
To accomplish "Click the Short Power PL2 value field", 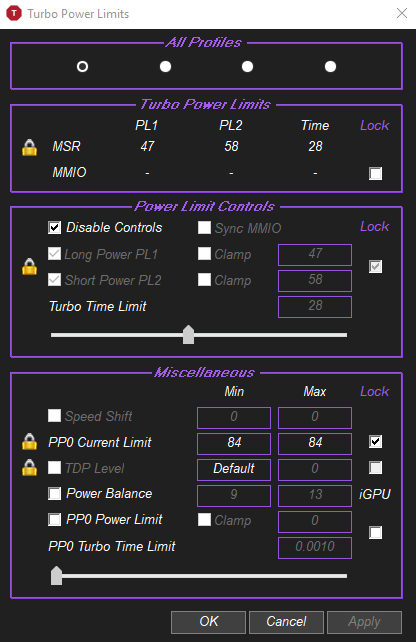I will (x=315, y=281).
